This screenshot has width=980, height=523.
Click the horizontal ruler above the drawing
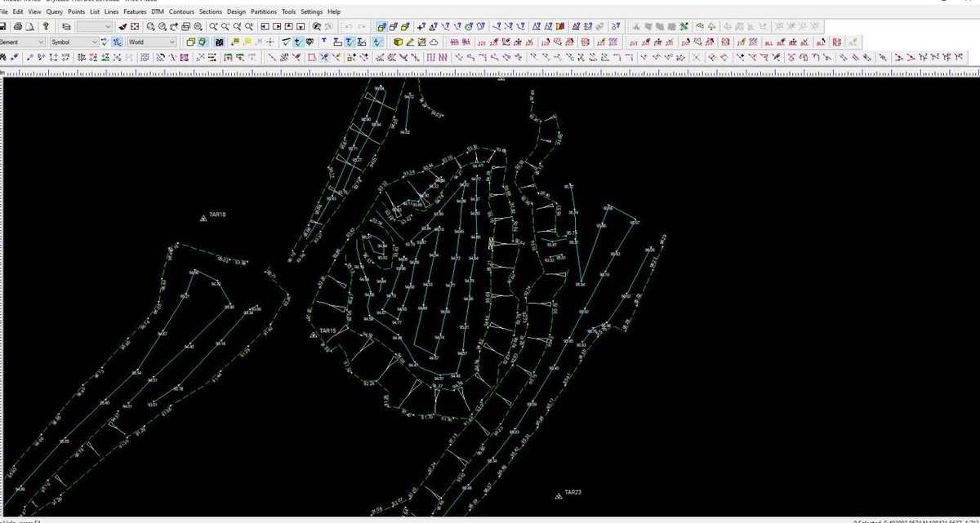point(490,73)
